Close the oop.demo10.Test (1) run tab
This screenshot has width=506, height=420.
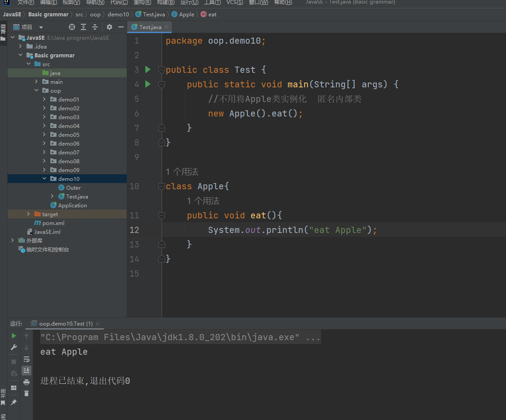point(98,324)
